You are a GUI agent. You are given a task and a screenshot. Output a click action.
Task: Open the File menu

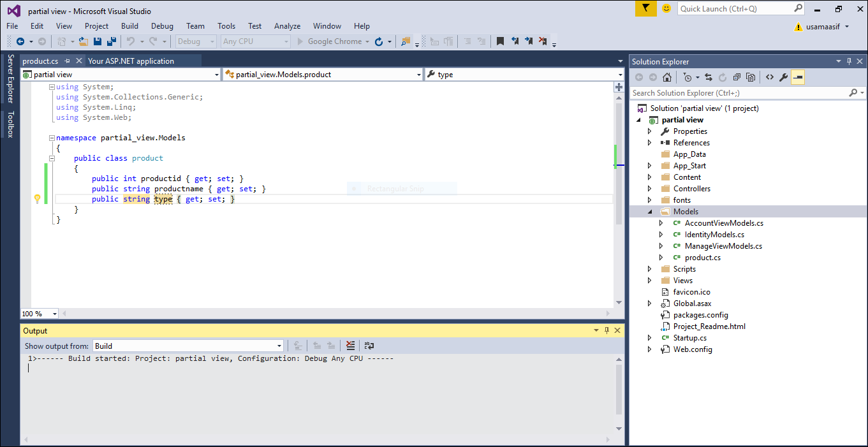click(12, 26)
